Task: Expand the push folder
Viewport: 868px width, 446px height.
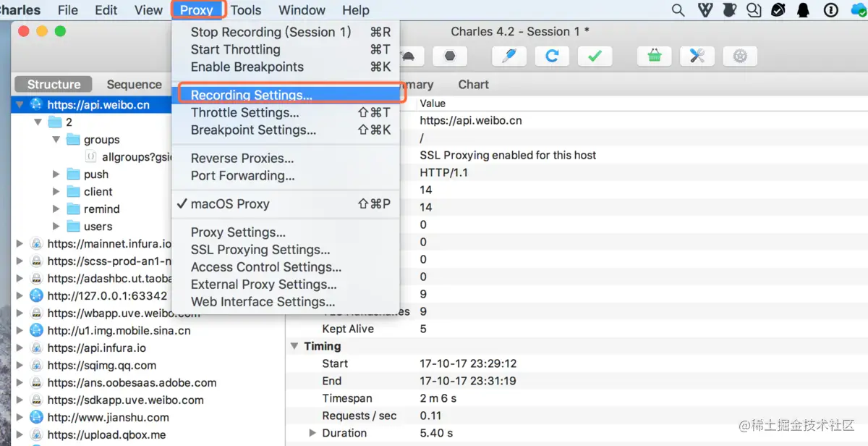Action: 56,174
